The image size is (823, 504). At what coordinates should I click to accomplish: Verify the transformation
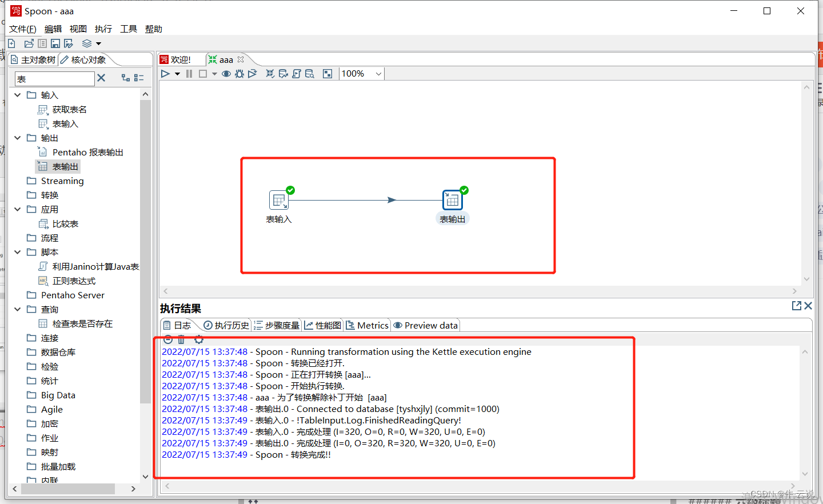(270, 74)
